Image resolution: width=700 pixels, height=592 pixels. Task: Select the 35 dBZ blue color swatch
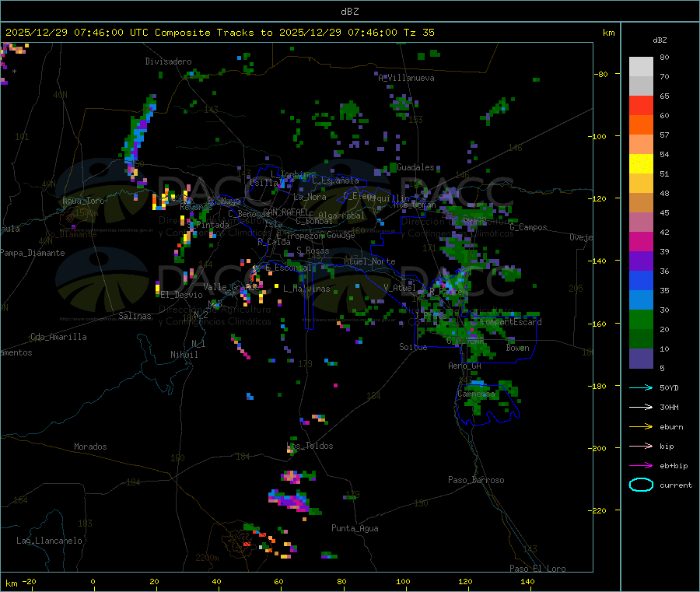coord(641,280)
